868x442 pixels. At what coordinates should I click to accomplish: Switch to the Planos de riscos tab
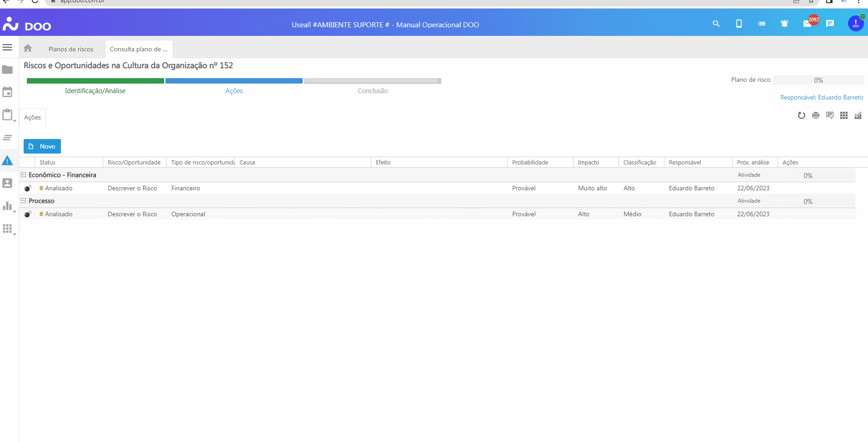71,49
